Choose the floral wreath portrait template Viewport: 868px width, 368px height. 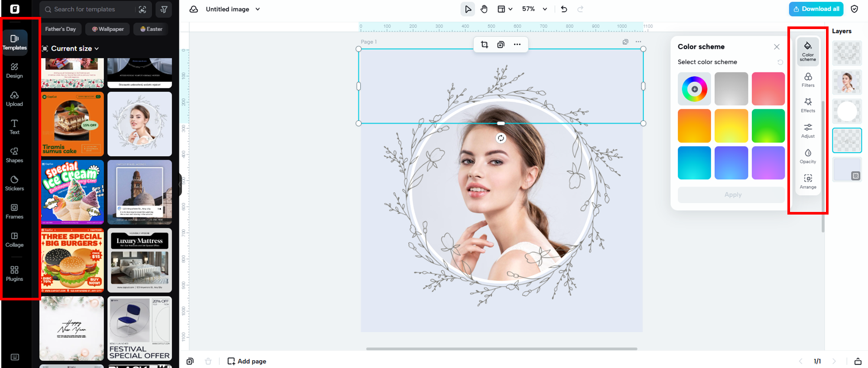pos(140,124)
